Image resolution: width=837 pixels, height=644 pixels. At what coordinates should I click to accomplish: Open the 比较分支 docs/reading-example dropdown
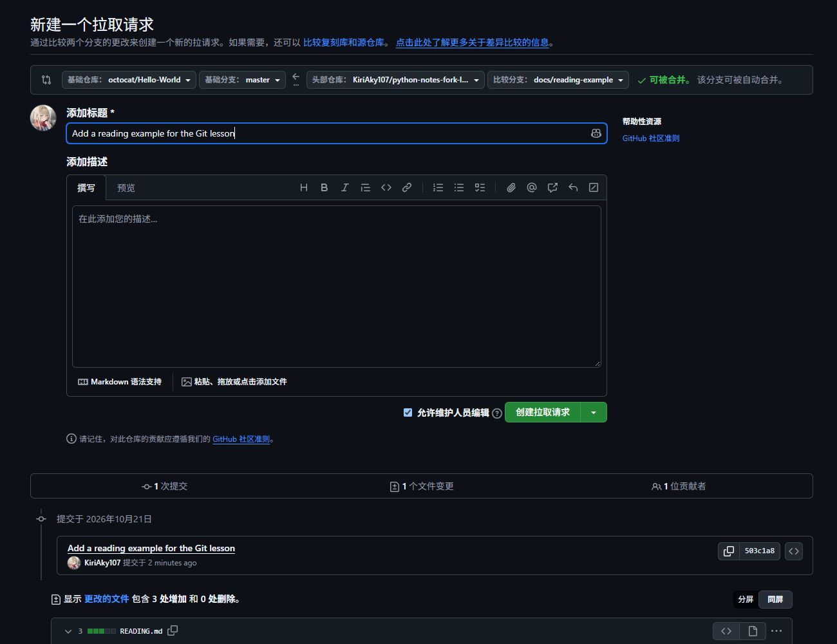558,80
